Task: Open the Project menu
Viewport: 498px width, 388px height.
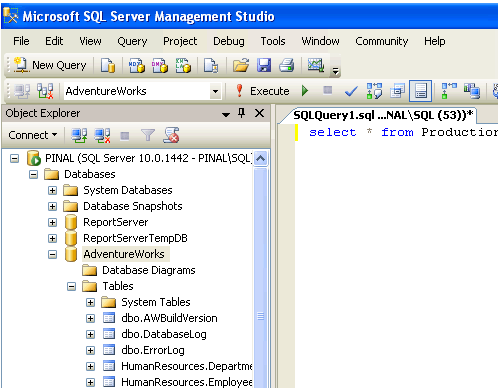Action: tap(180, 41)
